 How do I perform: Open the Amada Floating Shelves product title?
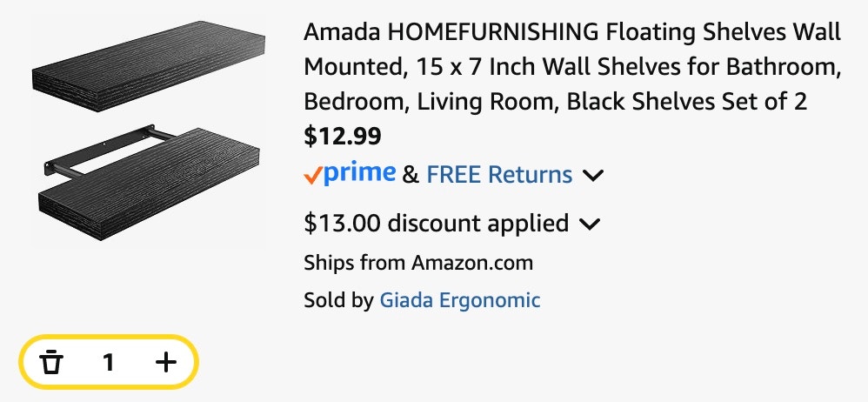pyautogui.click(x=572, y=67)
